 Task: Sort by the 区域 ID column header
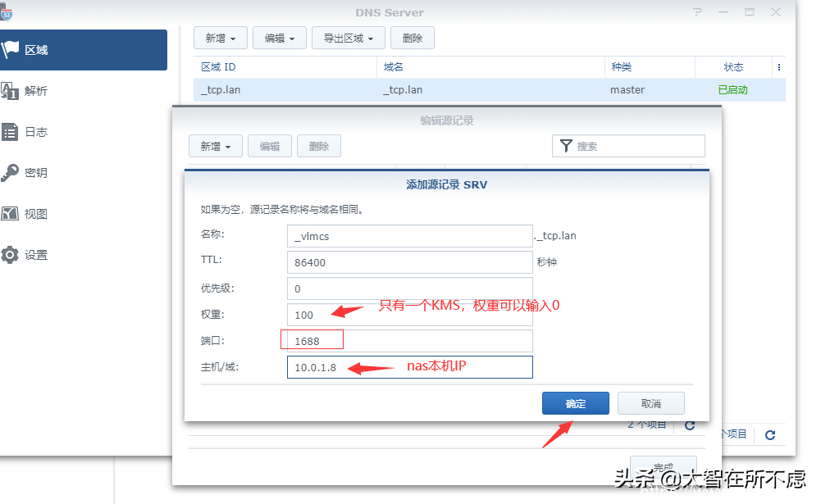click(x=285, y=67)
